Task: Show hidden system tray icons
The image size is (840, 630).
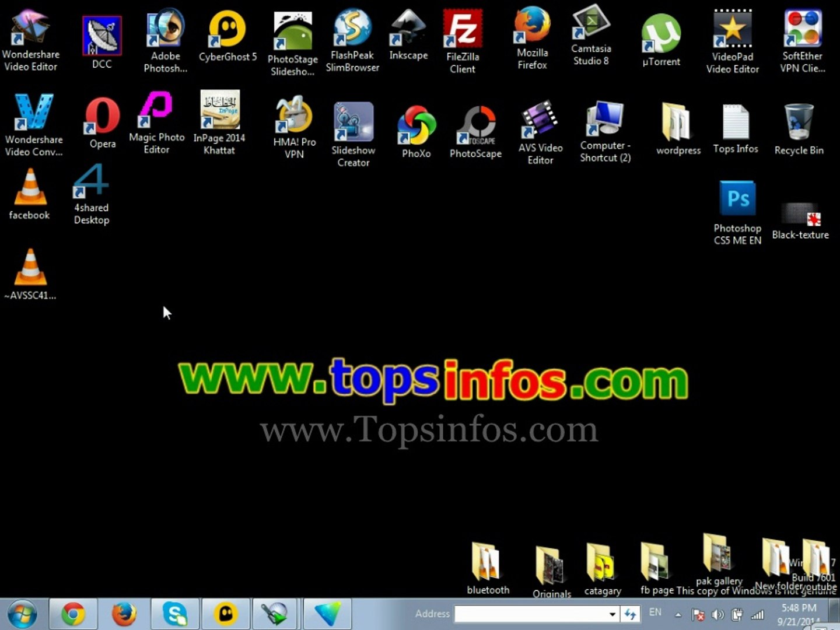Action: [678, 614]
